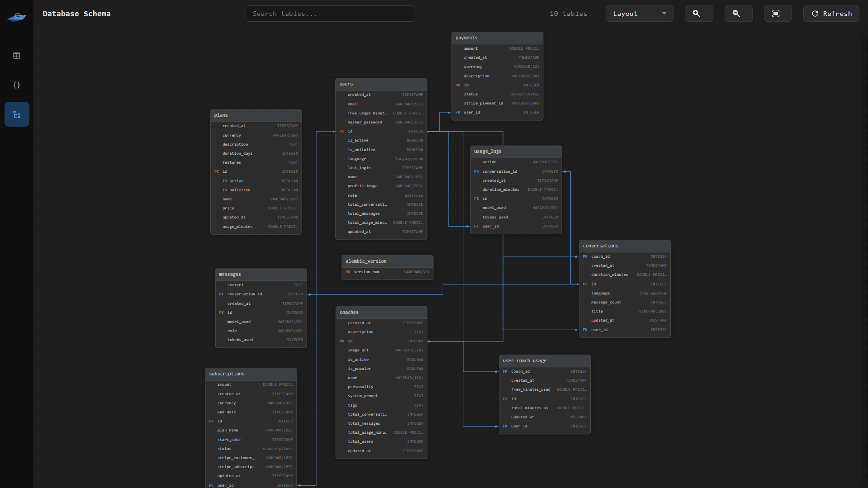
Task: Select the alembic_version table header
Action: pos(387,261)
